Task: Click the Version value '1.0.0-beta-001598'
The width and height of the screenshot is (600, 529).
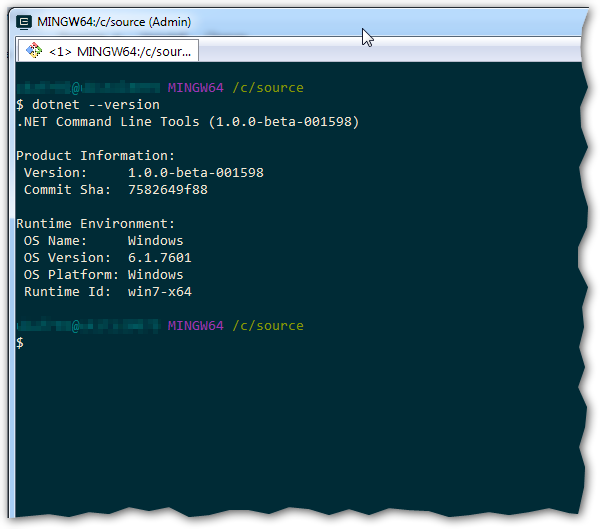Action: (196, 172)
